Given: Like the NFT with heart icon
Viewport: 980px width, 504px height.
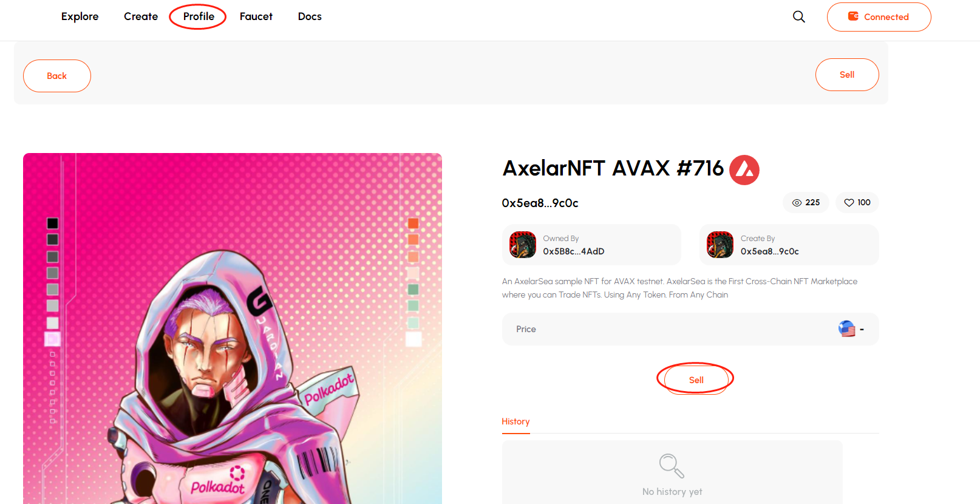Looking at the screenshot, I should point(849,203).
